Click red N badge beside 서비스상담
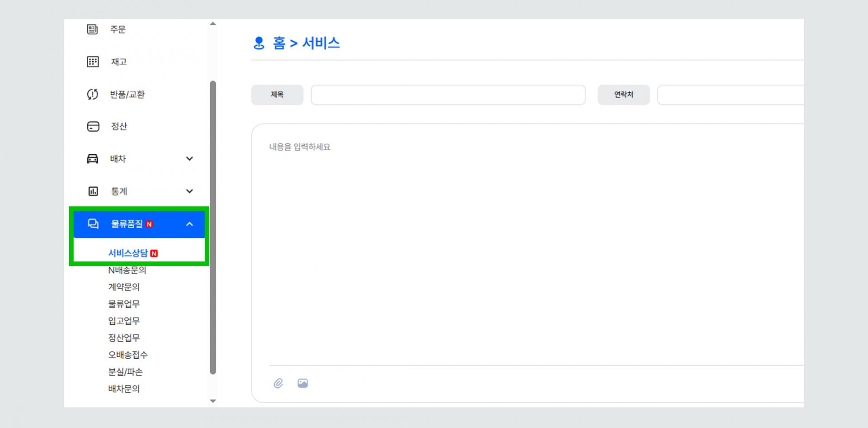Viewport: 868px width, 428px height. point(154,253)
